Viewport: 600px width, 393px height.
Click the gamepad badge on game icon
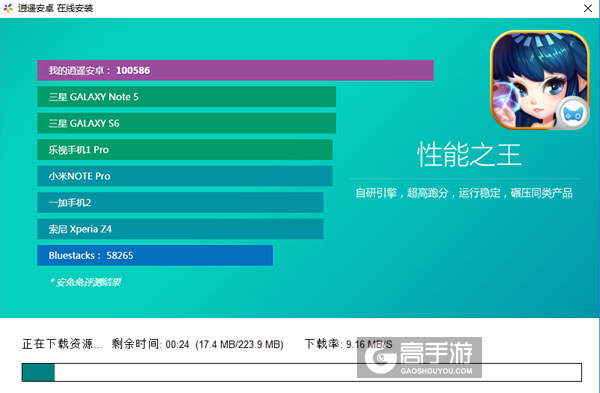tap(572, 113)
